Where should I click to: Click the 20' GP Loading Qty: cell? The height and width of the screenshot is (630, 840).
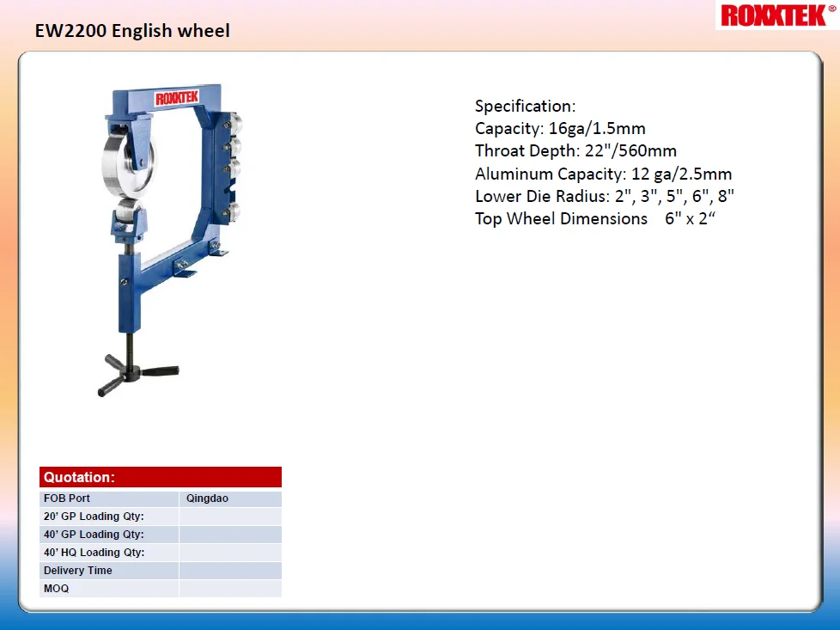[109, 517]
